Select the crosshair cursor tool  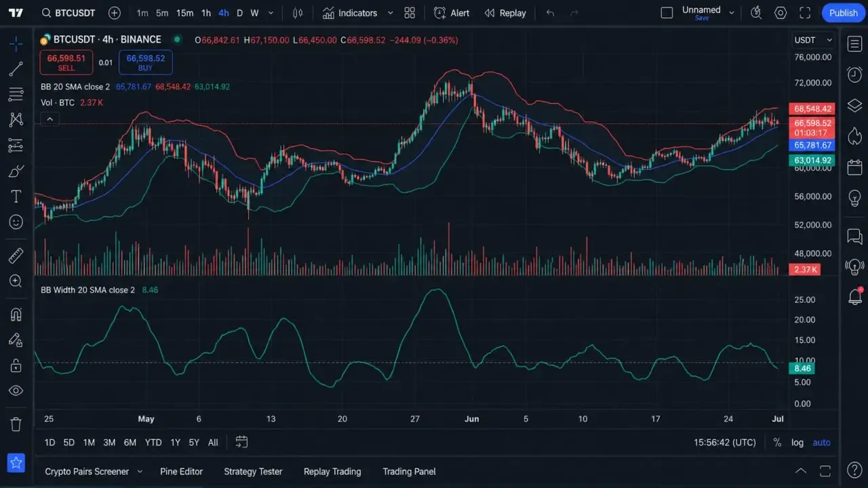(16, 44)
